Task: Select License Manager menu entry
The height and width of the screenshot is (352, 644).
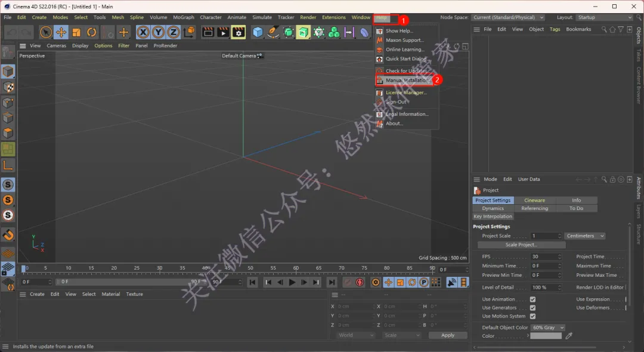Action: pyautogui.click(x=406, y=92)
